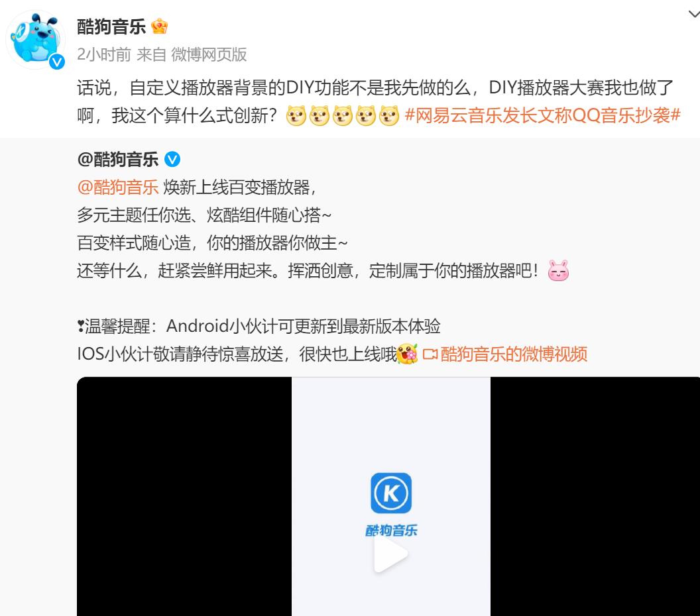Screen dimensions: 700x616
Task: Expand the post options chevron
Action: coord(694,15)
